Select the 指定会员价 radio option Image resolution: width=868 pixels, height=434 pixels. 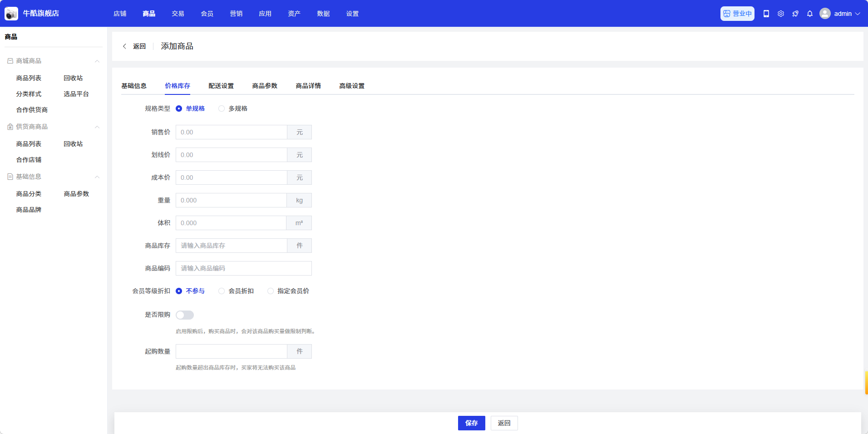coord(271,291)
